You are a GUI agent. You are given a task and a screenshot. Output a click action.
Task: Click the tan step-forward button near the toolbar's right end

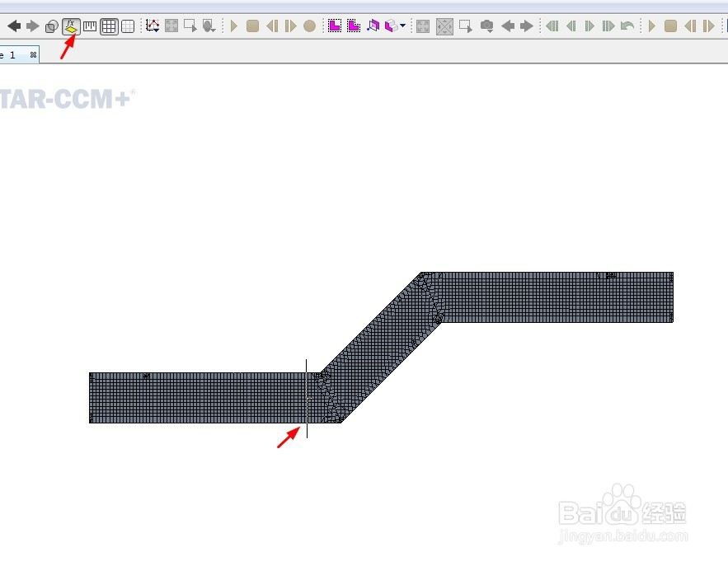coord(708,26)
